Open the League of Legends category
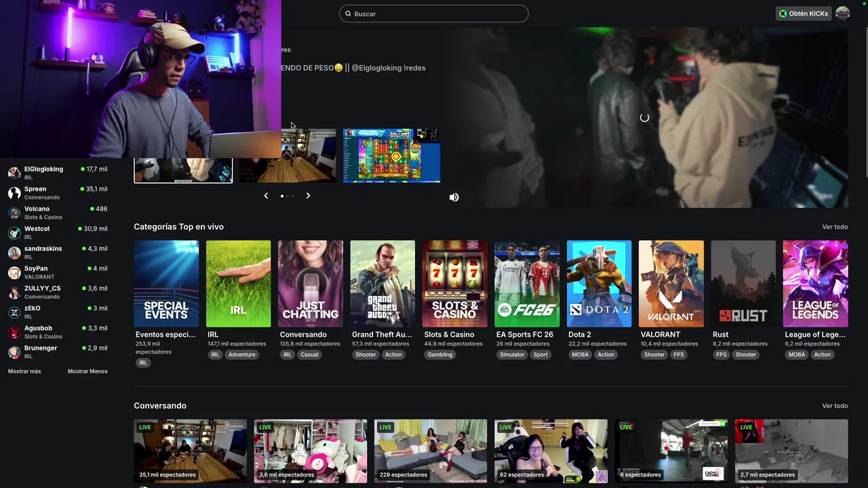Image resolution: width=868 pixels, height=488 pixels. coord(815,284)
